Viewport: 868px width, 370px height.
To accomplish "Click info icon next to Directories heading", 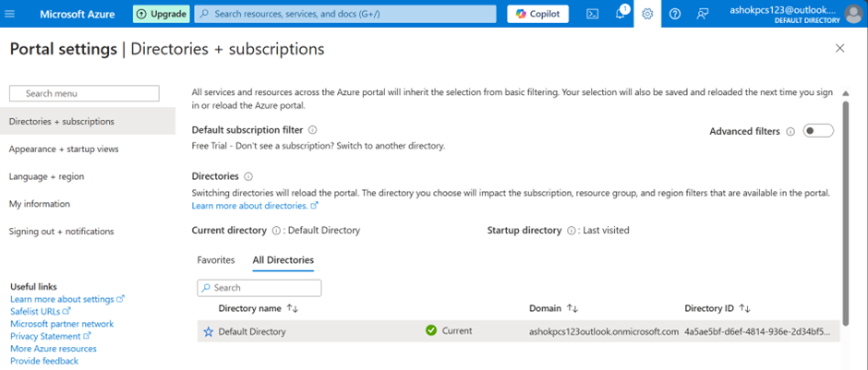I will pos(248,176).
